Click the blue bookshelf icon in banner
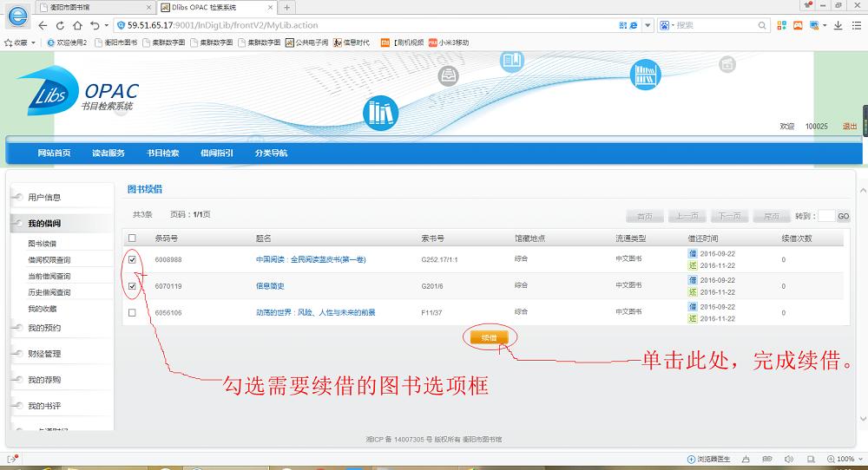868x470 pixels. (x=646, y=74)
